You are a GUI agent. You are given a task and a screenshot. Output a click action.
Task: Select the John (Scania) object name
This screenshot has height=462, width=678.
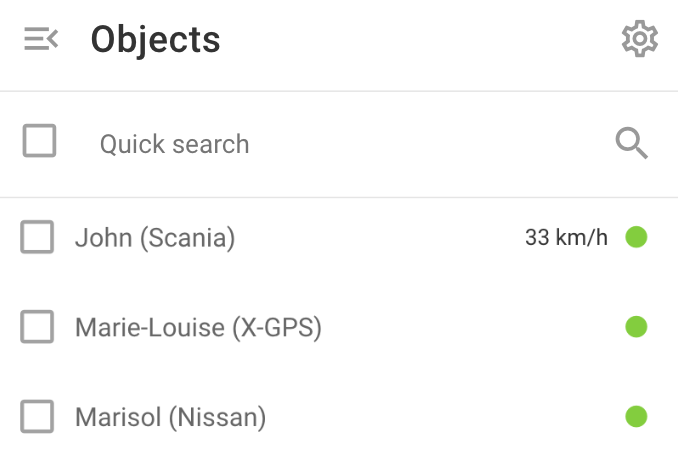155,238
